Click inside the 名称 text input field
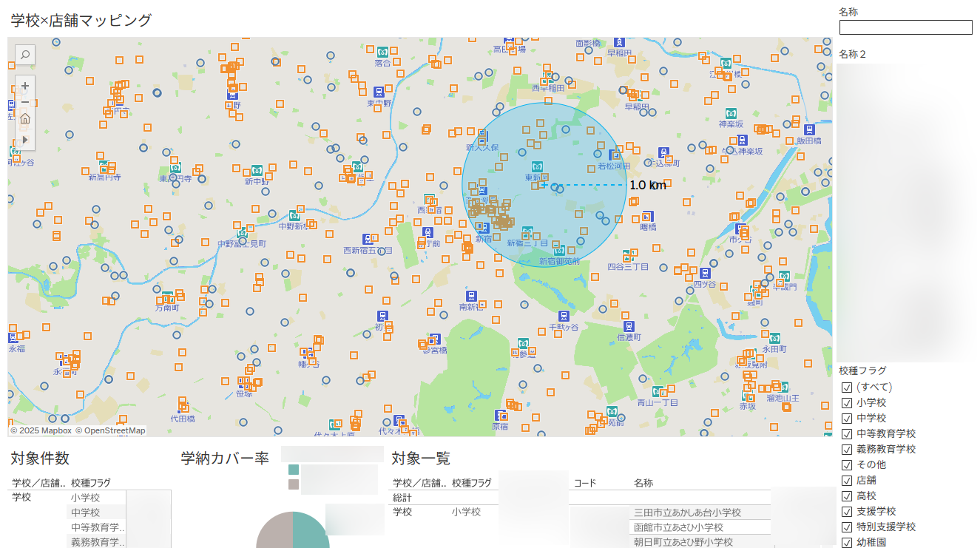The height and width of the screenshot is (548, 980). pyautogui.click(x=905, y=27)
